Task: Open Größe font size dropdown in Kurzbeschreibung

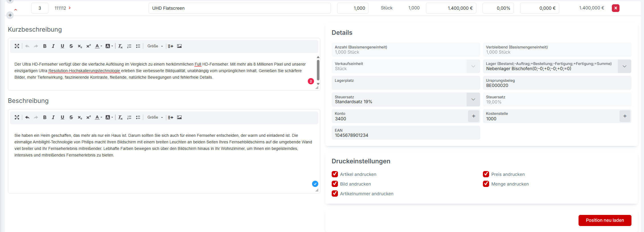Action: (x=155, y=46)
